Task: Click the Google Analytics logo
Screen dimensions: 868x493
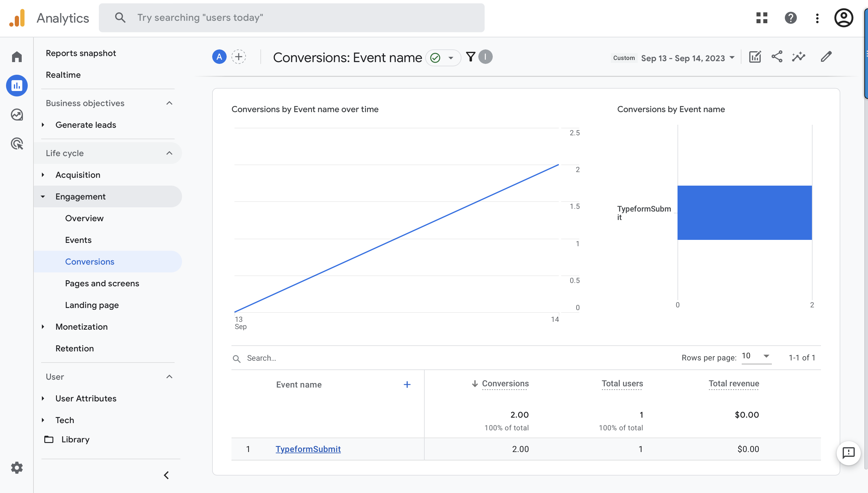Action: click(17, 18)
